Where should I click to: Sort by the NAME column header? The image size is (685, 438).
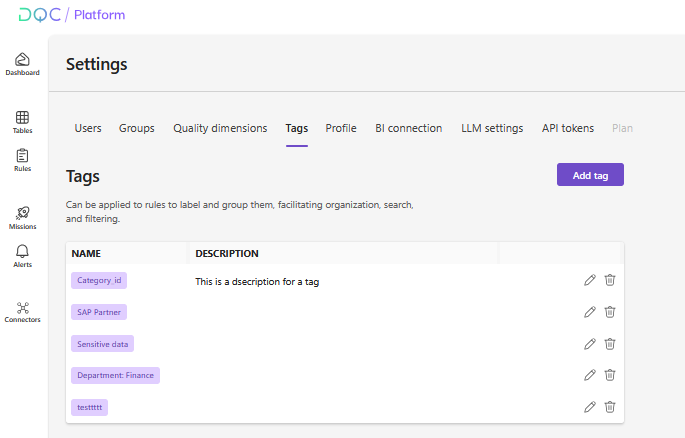click(x=86, y=254)
